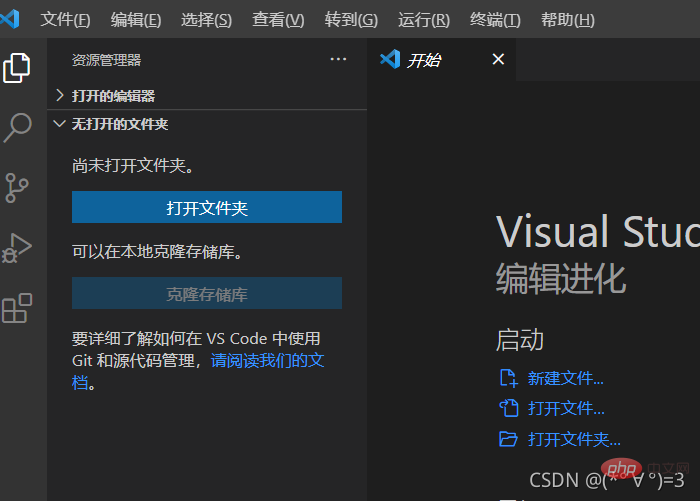This screenshot has height=501, width=700.
Task: Click the new file icon beside 新建文件
Action: 508,378
